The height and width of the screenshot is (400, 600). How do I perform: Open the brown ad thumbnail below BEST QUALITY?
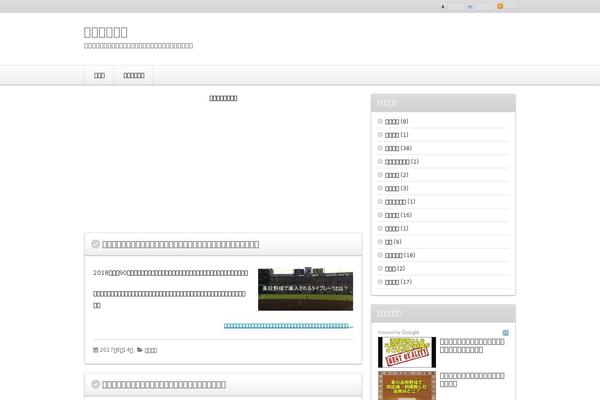(407, 385)
